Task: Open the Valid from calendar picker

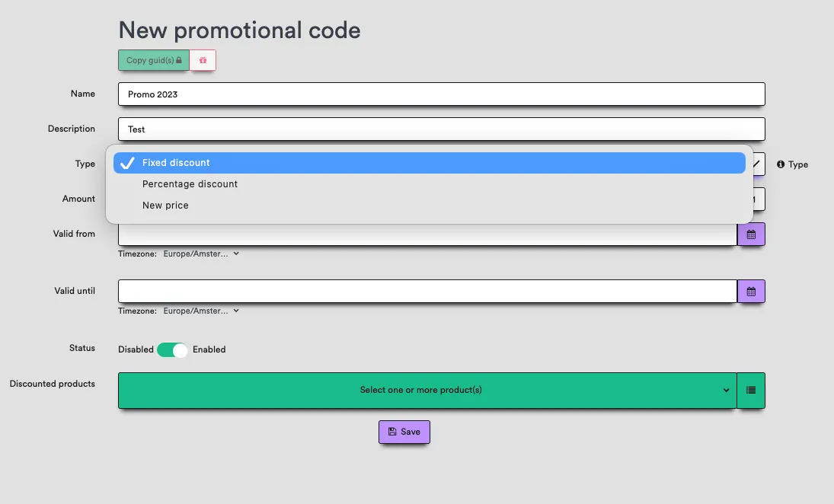Action: tap(751, 234)
